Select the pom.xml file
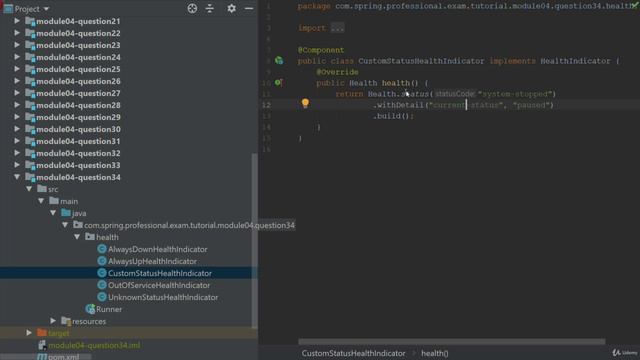640x360 pixels. coord(64,357)
